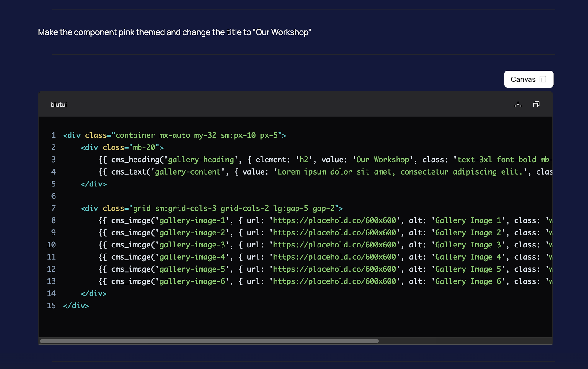Screen dimensions: 588x369
Task: Click line number 6 in gutter
Action: point(53,196)
